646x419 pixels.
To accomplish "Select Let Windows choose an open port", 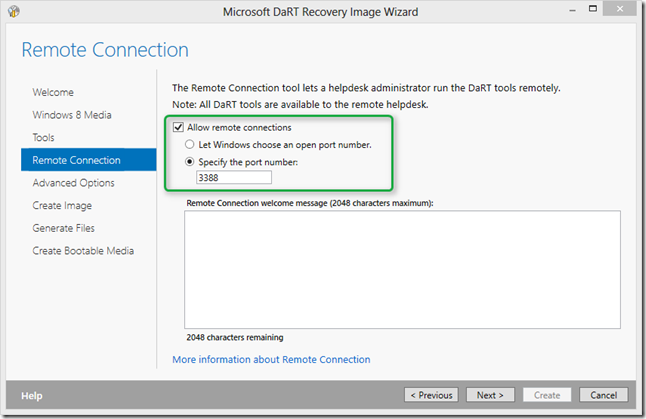I will 190,145.
